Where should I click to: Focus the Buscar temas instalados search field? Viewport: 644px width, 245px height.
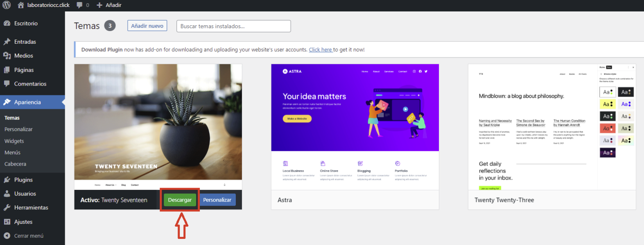point(233,26)
